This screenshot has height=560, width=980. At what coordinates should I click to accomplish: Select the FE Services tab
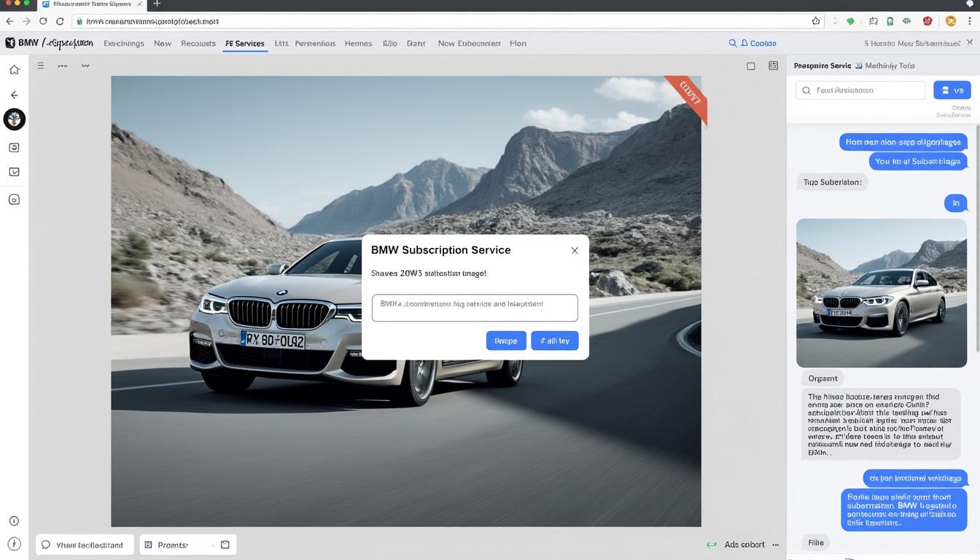pos(245,44)
